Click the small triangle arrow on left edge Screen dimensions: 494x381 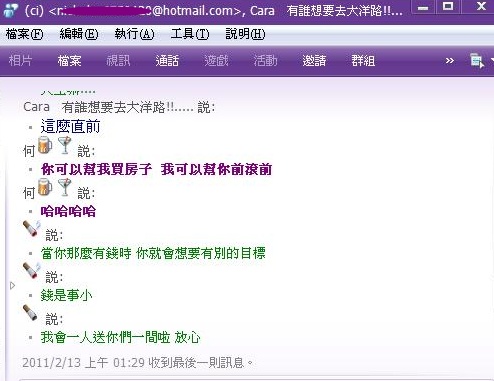[12, 286]
